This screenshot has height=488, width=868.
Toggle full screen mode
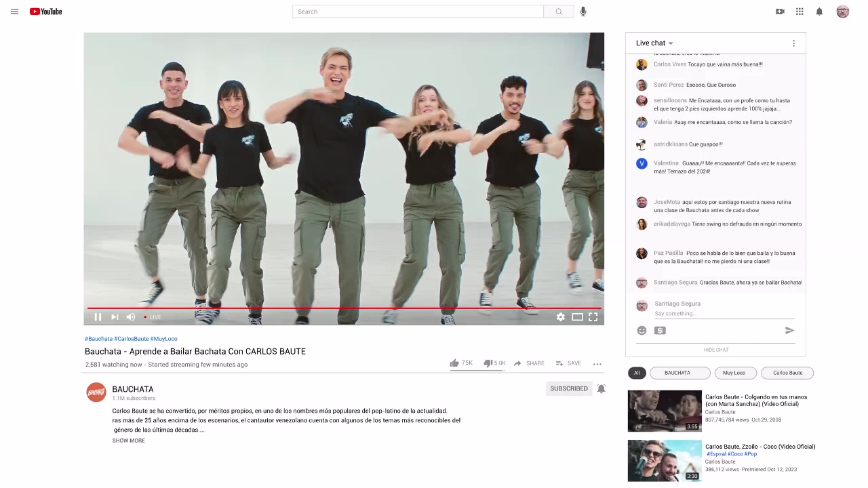(593, 317)
